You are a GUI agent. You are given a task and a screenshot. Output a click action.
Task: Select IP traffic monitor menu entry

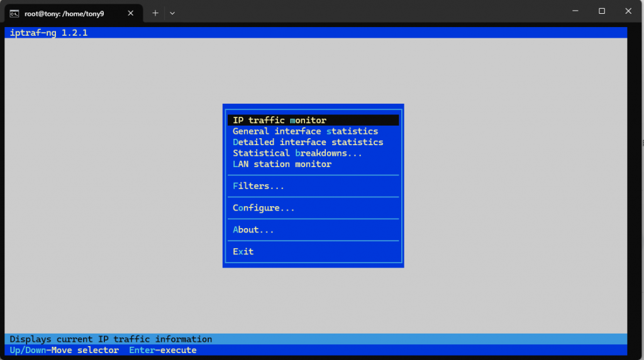click(313, 120)
